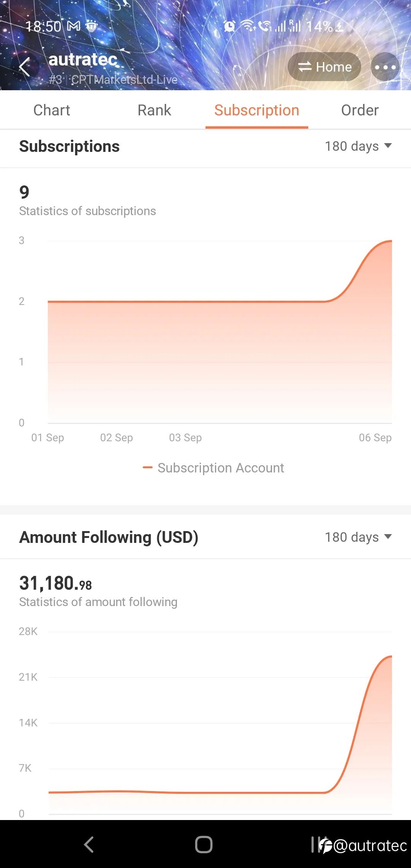Screen dimensions: 411x868
Task: Tap the back arrow beside autratec
Action: [25, 67]
